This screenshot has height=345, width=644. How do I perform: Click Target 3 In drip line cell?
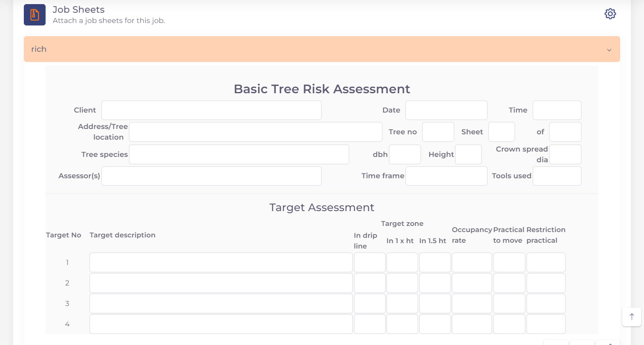(369, 304)
